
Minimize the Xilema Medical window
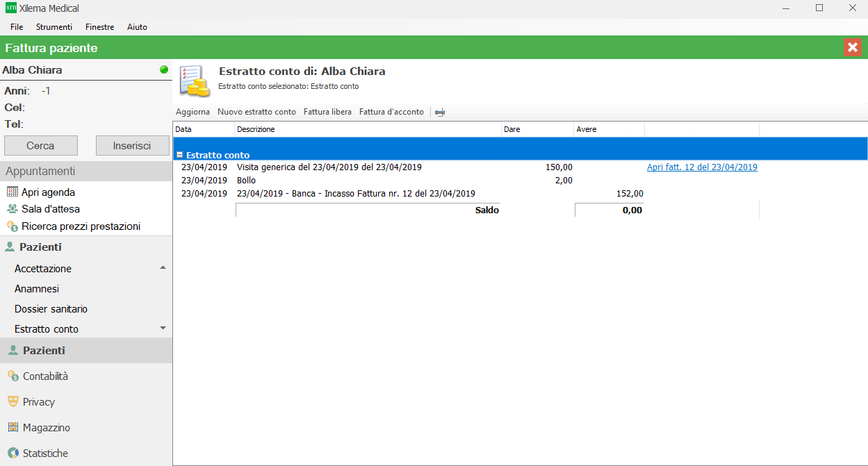[x=787, y=8]
